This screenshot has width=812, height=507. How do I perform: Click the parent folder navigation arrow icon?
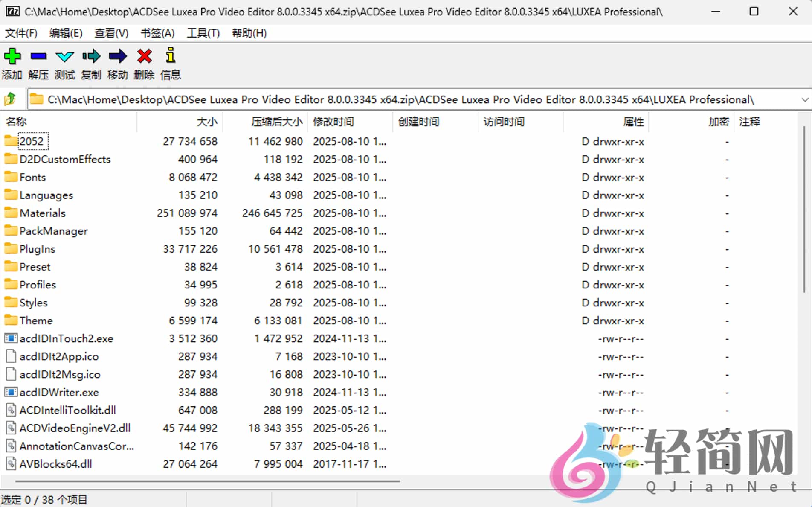point(9,99)
